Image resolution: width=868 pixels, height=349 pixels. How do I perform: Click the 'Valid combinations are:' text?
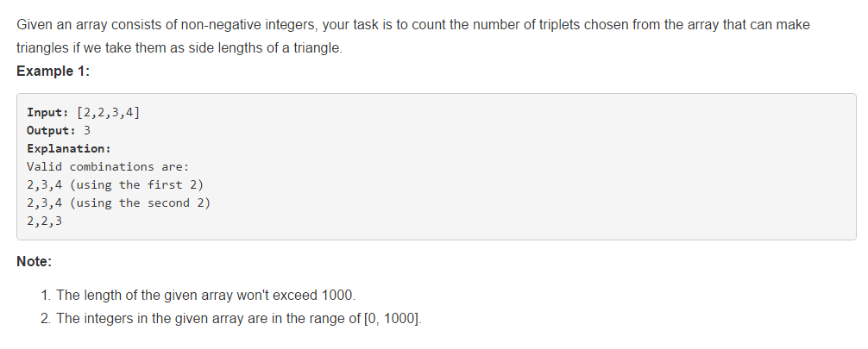108,166
